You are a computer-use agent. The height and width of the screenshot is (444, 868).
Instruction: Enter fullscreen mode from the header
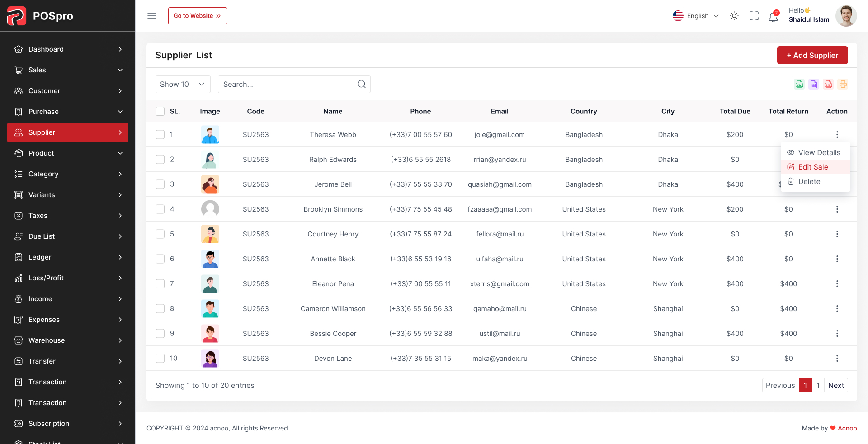(x=754, y=16)
